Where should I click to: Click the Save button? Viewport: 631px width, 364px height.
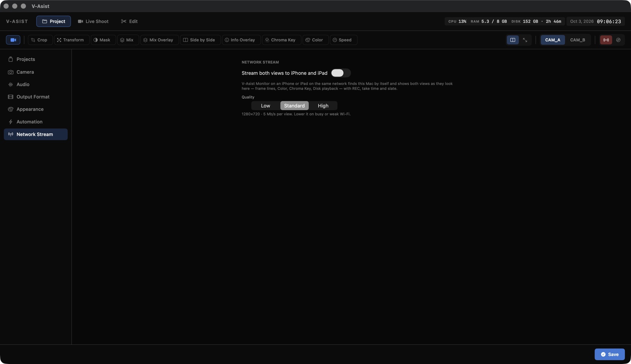[610, 354]
